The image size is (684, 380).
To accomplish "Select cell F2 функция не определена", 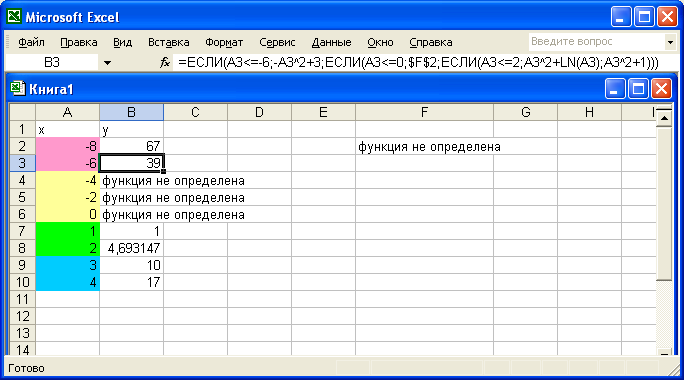I will point(424,146).
